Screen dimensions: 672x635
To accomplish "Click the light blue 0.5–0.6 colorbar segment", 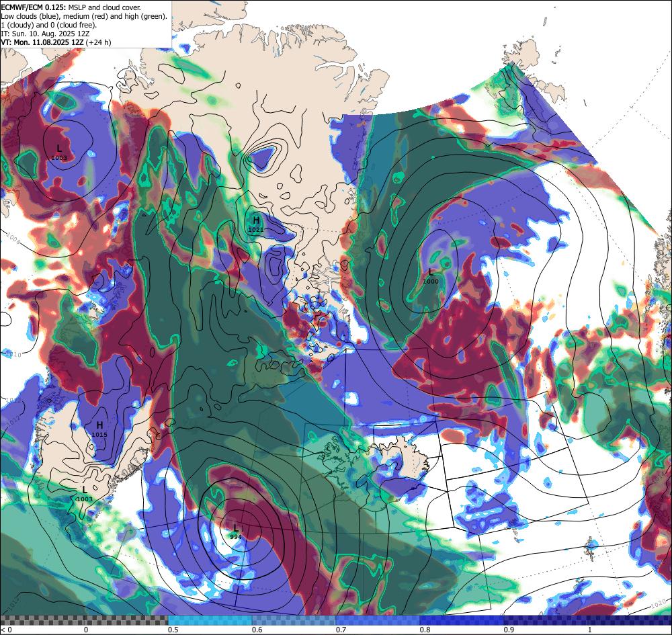I will click(x=210, y=620).
